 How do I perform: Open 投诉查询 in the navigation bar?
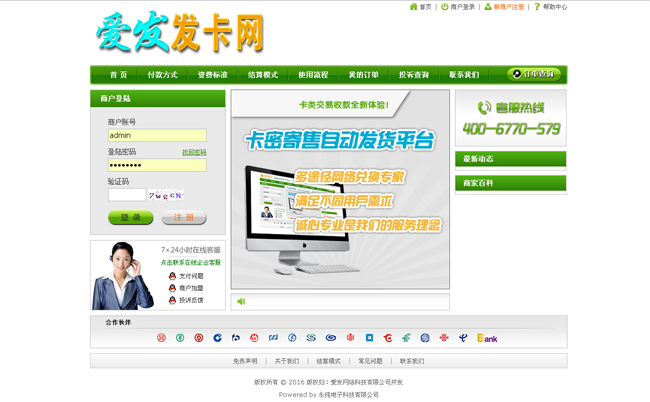pos(413,75)
